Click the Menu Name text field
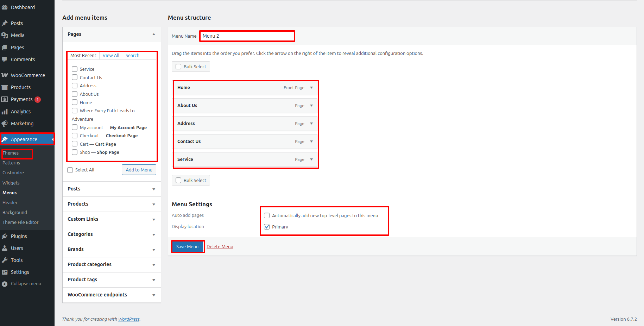Screen dimensions: 644x326 pyautogui.click(x=247, y=36)
